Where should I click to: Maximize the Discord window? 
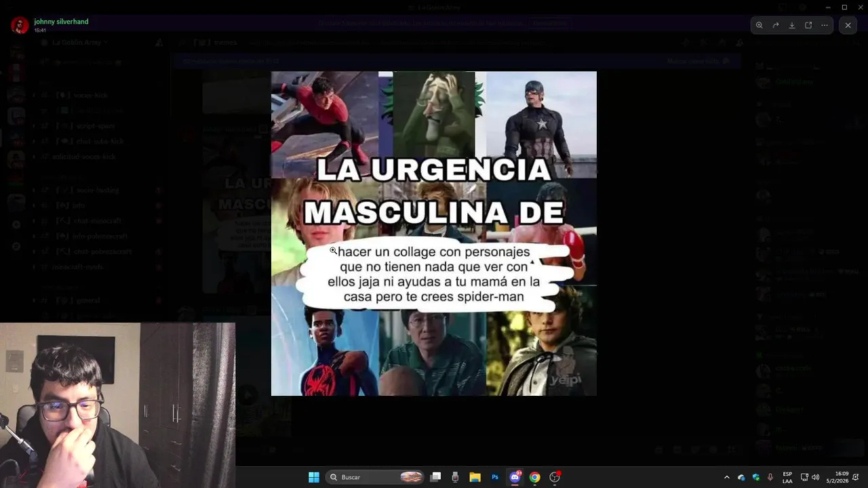pos(844,7)
